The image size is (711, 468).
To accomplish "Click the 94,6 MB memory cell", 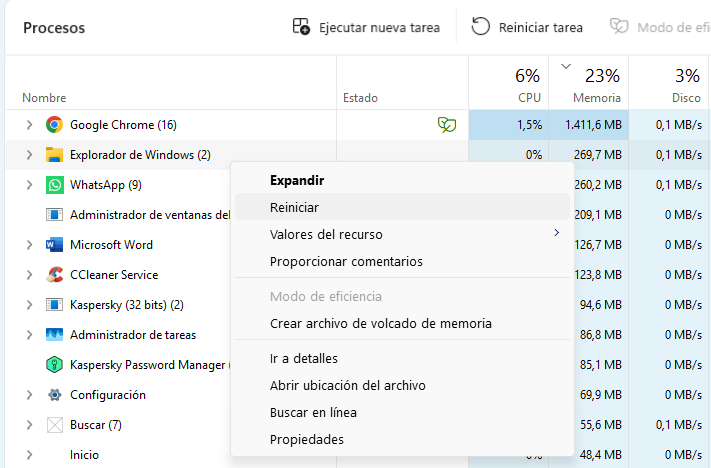I will click(600, 305).
